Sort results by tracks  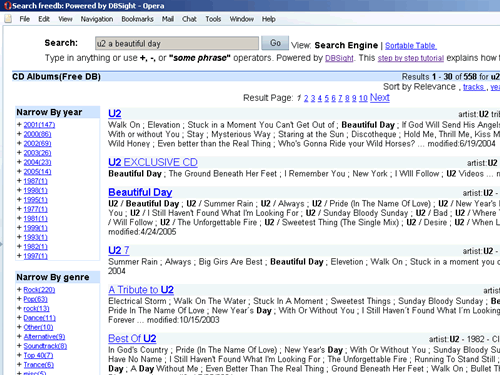(x=474, y=87)
